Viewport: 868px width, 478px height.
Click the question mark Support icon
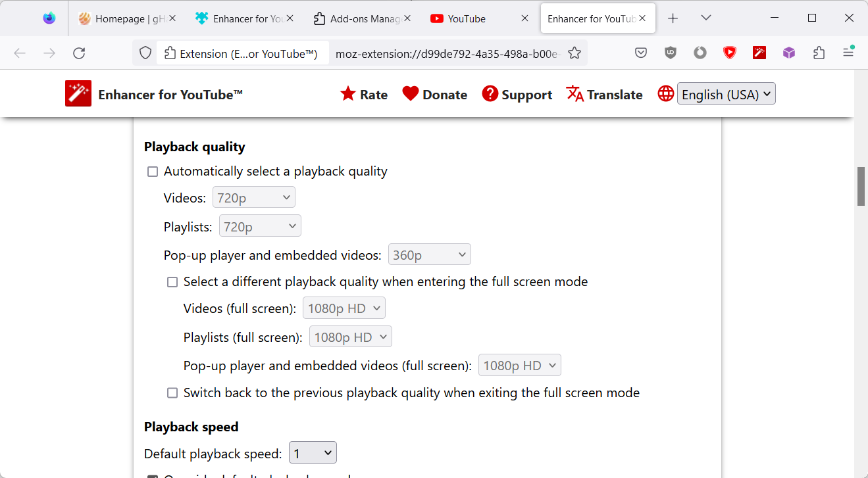490,93
